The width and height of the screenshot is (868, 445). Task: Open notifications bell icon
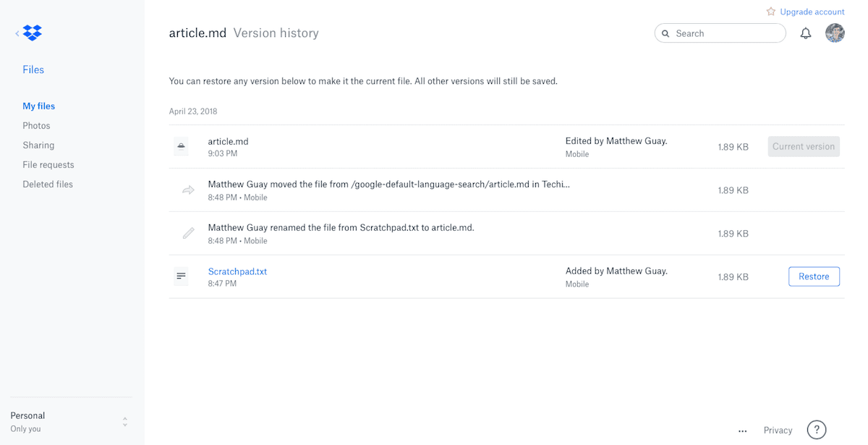pyautogui.click(x=806, y=33)
